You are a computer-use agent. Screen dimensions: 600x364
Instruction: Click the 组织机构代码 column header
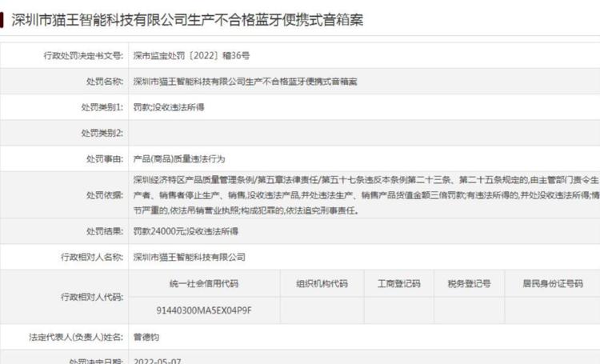(322, 284)
